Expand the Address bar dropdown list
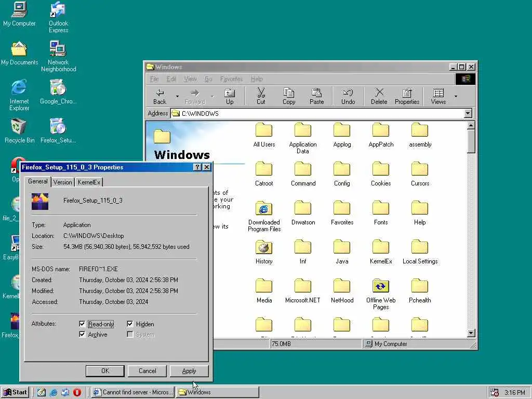 pos(468,113)
